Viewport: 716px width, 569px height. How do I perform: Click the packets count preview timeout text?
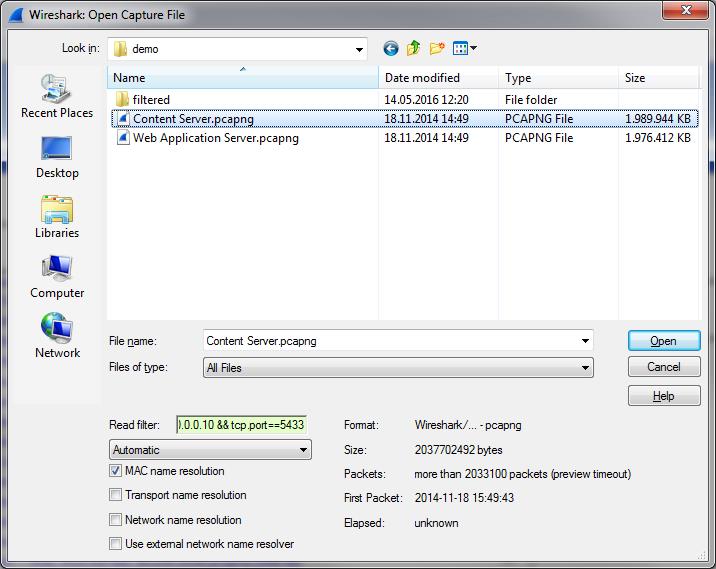tap(522, 474)
